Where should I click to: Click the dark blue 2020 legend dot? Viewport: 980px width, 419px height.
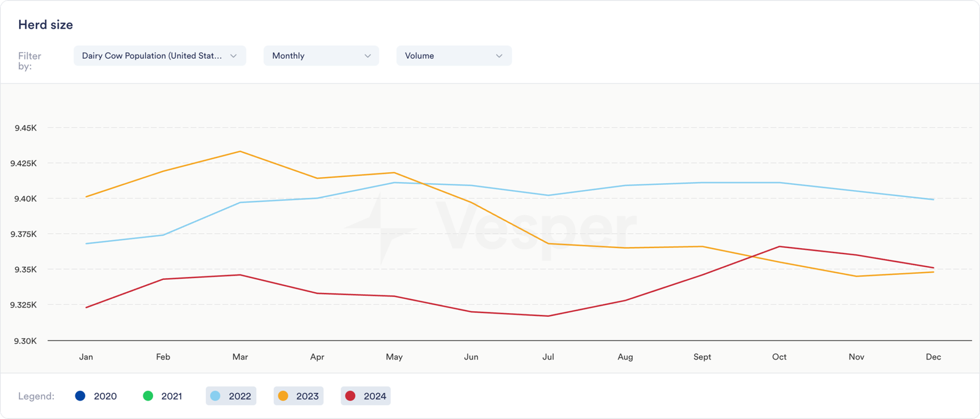pos(80,396)
